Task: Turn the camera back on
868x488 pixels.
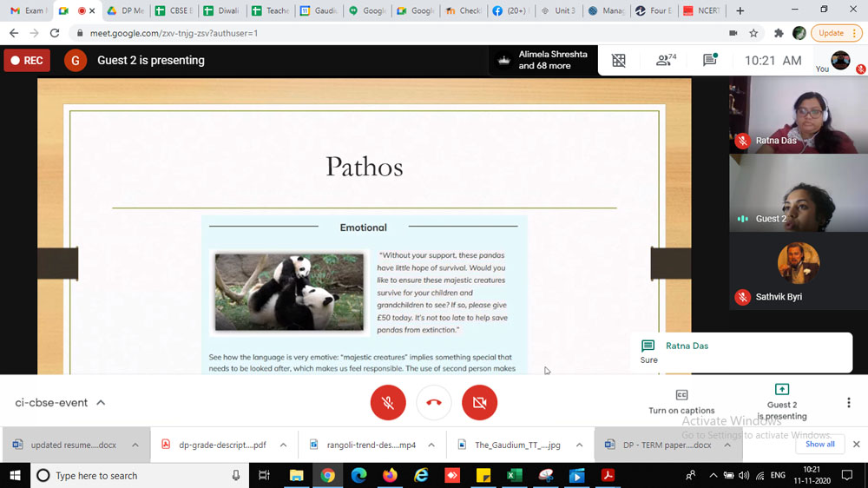Action: (479, 403)
